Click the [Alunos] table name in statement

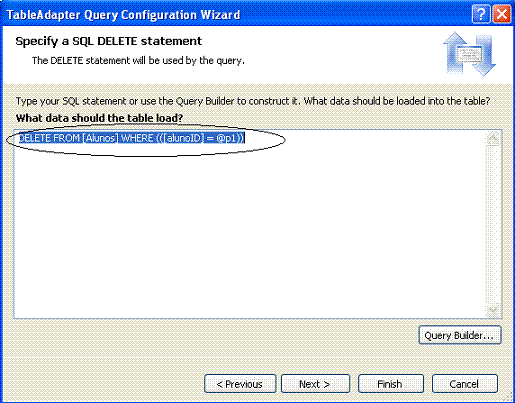click(100, 138)
